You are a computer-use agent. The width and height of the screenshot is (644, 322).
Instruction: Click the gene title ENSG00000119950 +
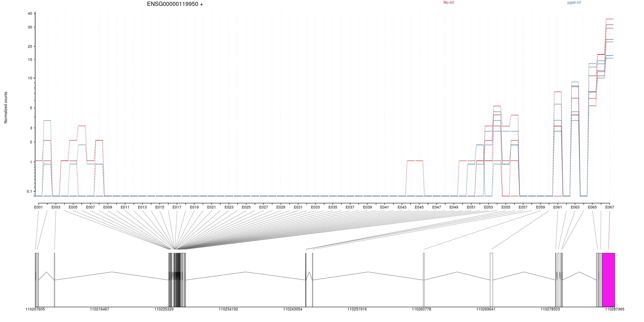point(175,4)
